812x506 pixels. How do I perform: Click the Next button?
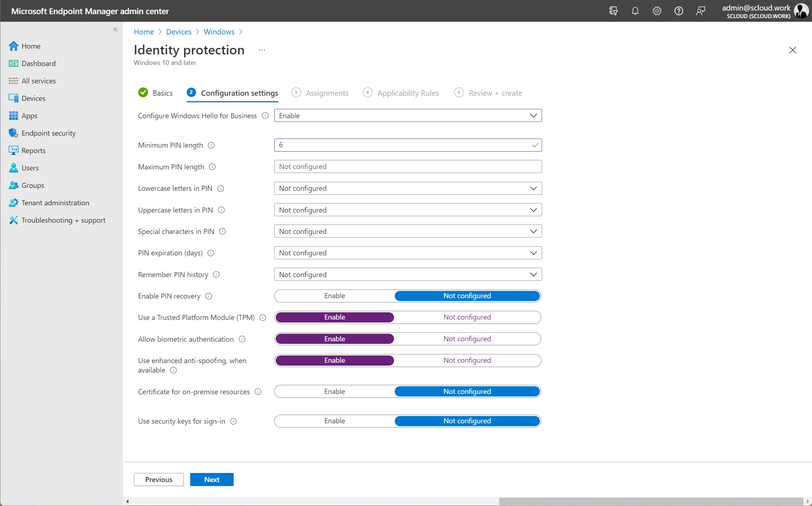[212, 480]
